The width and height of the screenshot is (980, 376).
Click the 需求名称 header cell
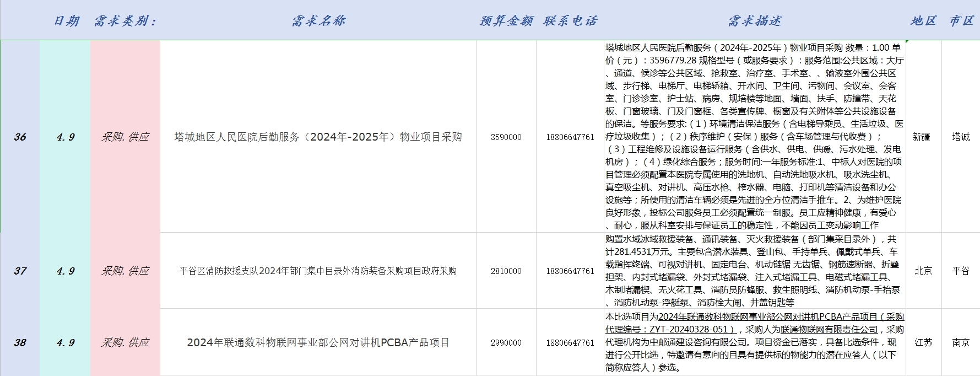click(x=318, y=21)
